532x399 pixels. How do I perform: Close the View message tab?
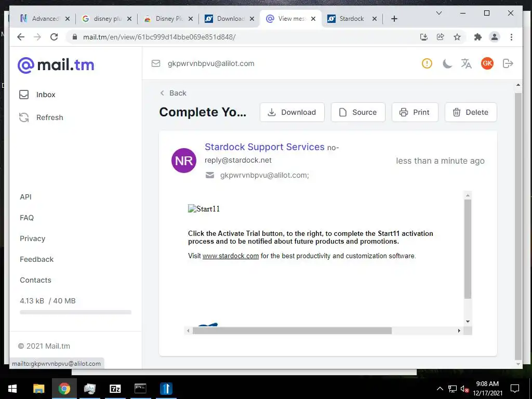point(313,19)
